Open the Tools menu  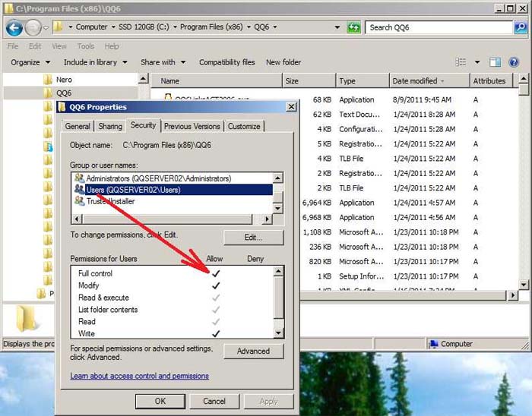tap(86, 46)
